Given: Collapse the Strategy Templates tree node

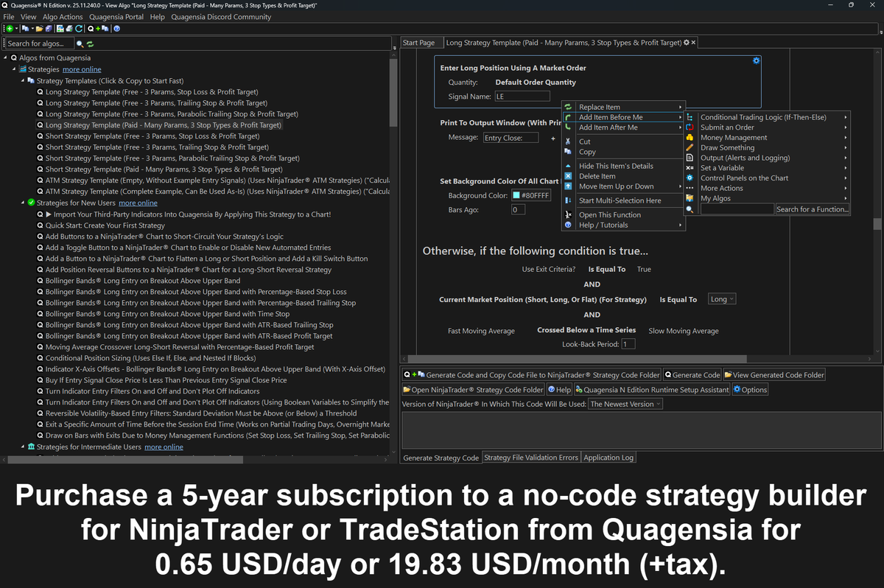Looking at the screenshot, I should pyautogui.click(x=23, y=81).
